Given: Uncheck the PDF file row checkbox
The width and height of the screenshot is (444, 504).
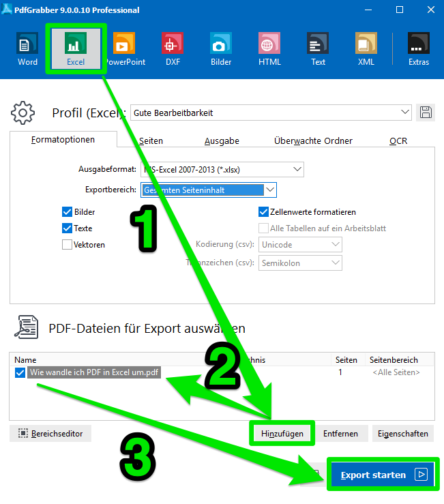Looking at the screenshot, I should pyautogui.click(x=20, y=372).
